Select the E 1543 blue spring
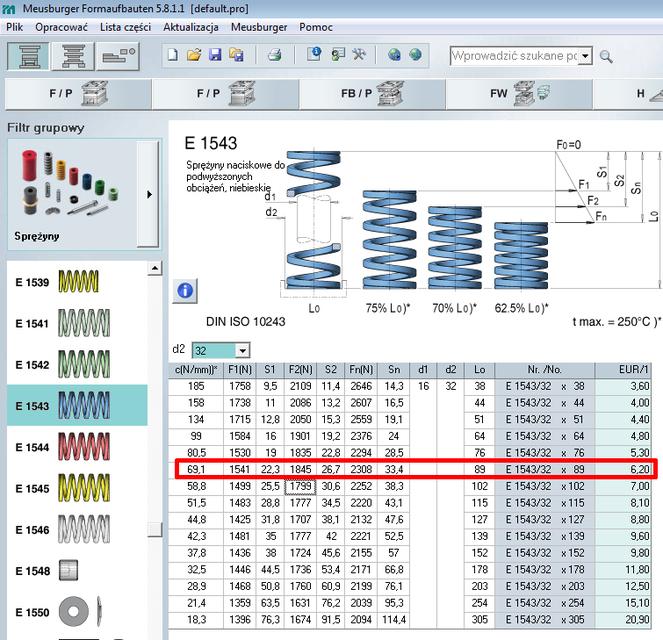 point(77,405)
